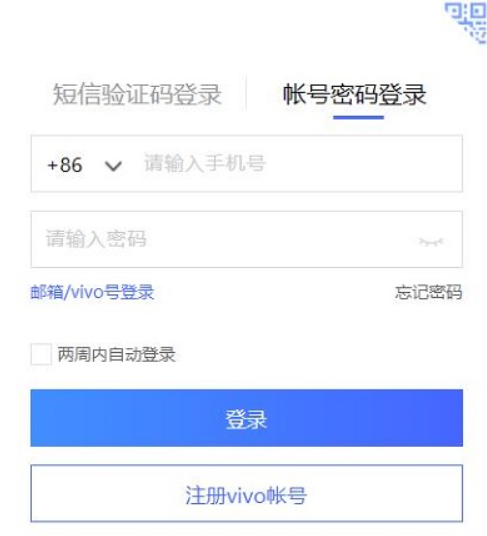Expand country code chevron arrow
The width and height of the screenshot is (487, 536).
tap(113, 166)
